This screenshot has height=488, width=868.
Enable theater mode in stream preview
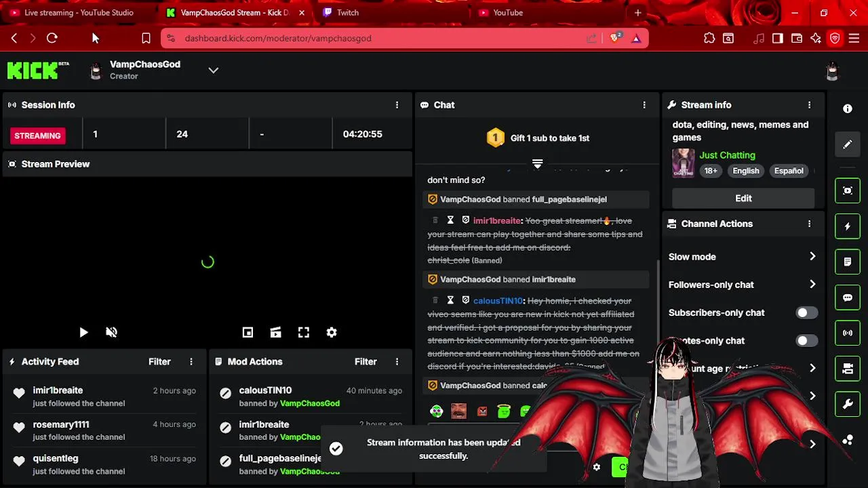[275, 332]
